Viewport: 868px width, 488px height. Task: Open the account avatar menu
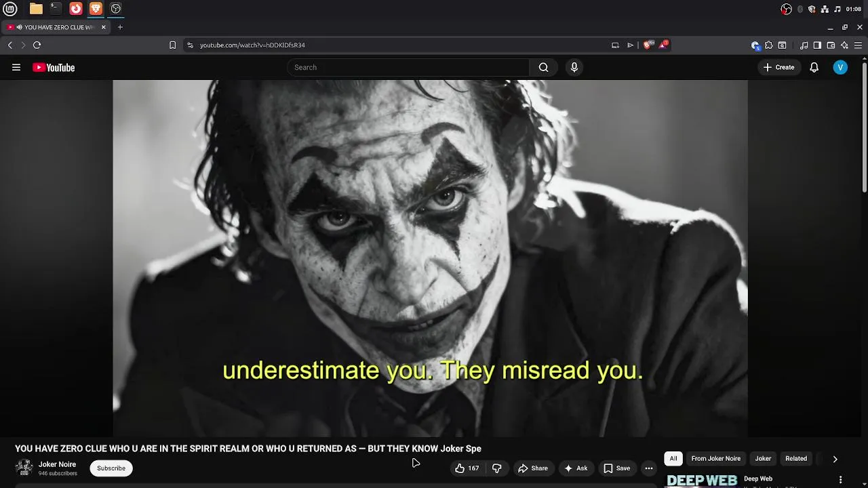pos(840,67)
